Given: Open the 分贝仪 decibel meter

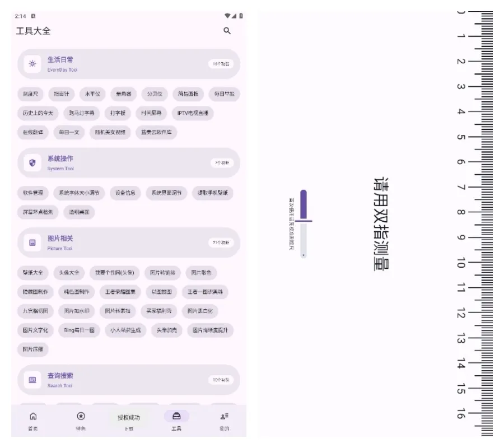Looking at the screenshot, I should 155,94.
